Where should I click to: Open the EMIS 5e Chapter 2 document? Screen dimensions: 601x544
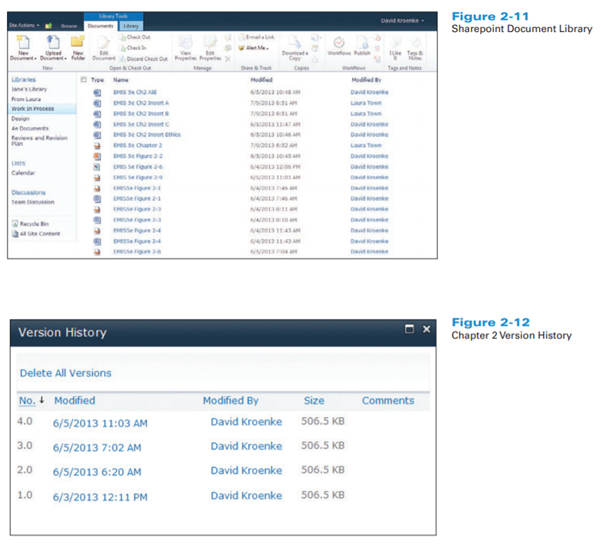tap(137, 145)
